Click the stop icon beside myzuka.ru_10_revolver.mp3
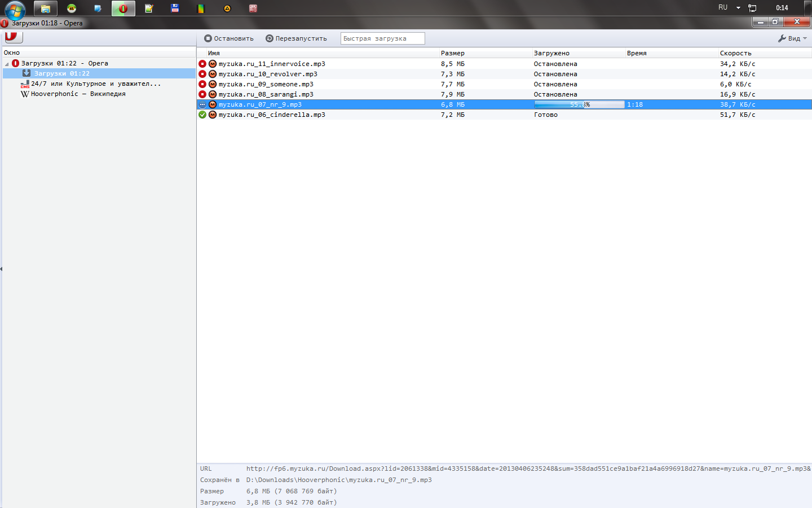The width and height of the screenshot is (812, 508). (202, 74)
